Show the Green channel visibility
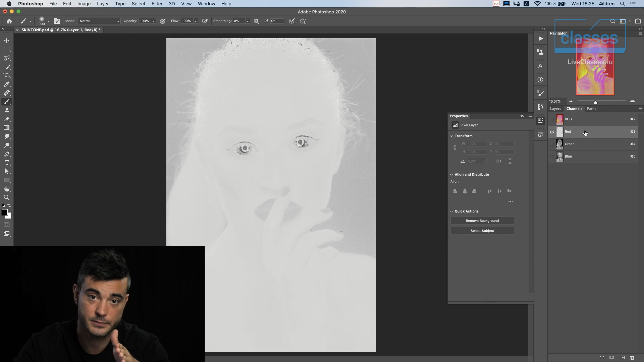 pyautogui.click(x=552, y=144)
